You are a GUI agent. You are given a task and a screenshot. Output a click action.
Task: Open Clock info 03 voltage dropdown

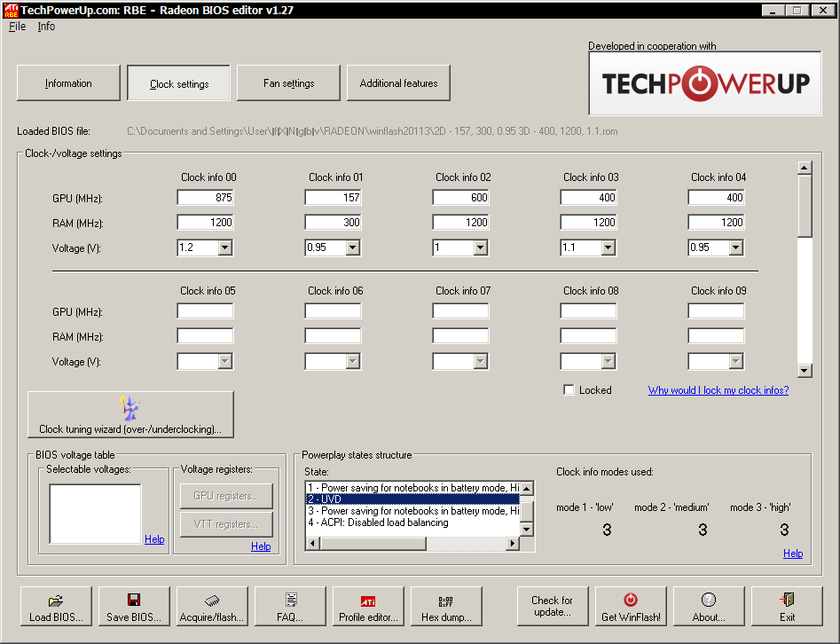608,248
